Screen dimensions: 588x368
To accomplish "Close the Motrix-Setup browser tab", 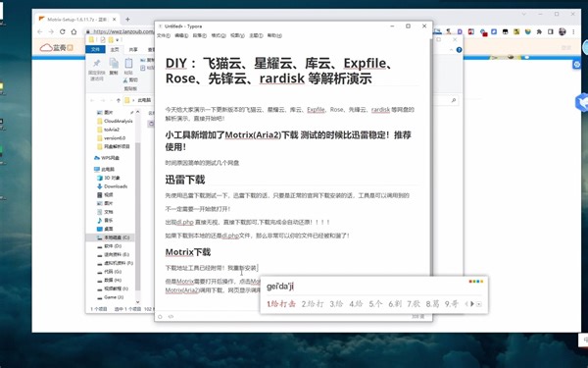I will (x=115, y=20).
